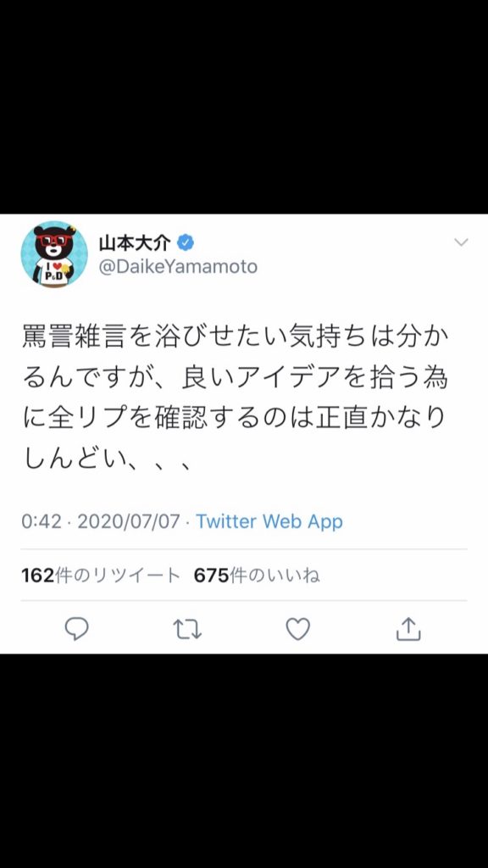The height and width of the screenshot is (868, 488).
Task: Open the share sheet via upload icon
Action: pyautogui.click(x=408, y=630)
